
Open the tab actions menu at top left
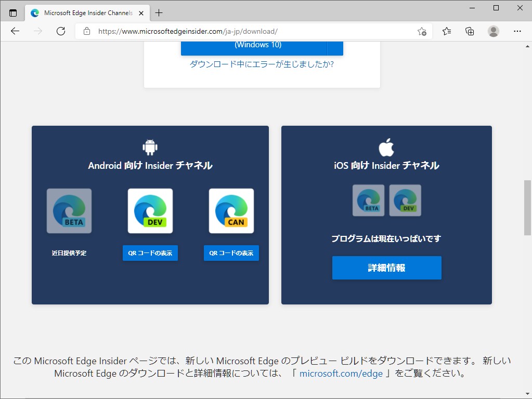pos(12,12)
